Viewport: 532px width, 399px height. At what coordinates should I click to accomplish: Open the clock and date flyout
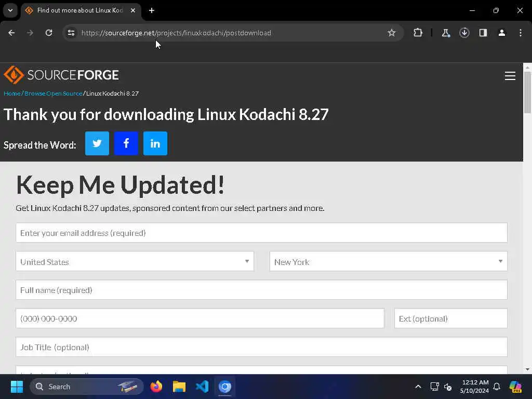[474, 387]
